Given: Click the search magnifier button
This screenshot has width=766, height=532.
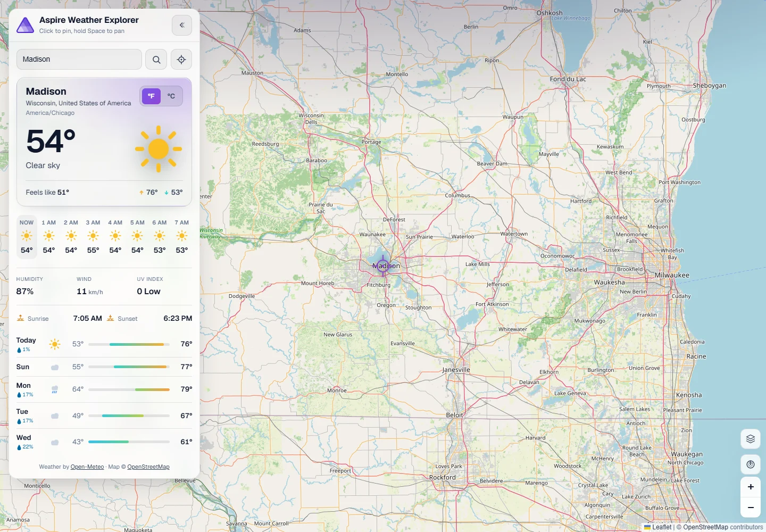Looking at the screenshot, I should (x=156, y=60).
